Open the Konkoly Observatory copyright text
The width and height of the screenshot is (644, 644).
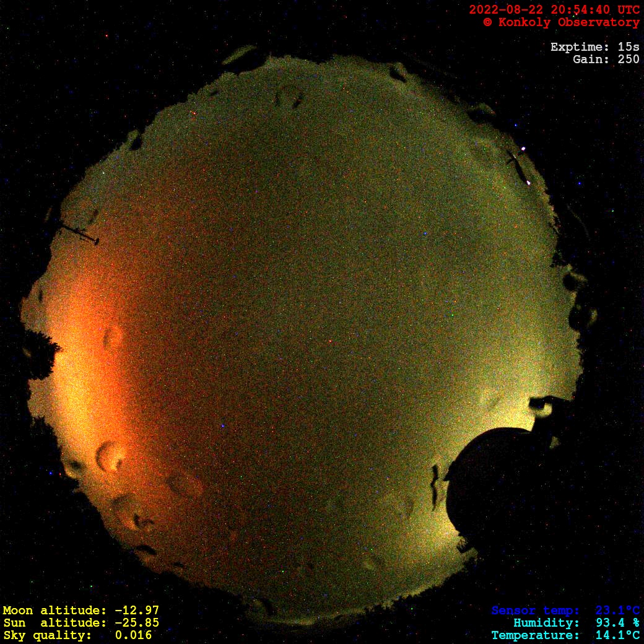pyautogui.click(x=561, y=22)
